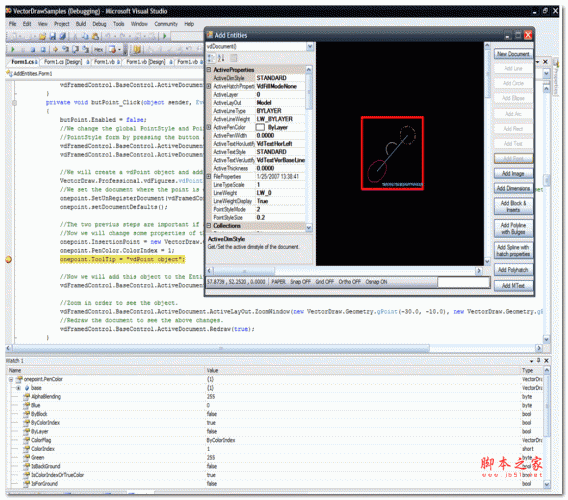Toggle the Categorized view in the property grid
The image size is (568, 500).
211,58
